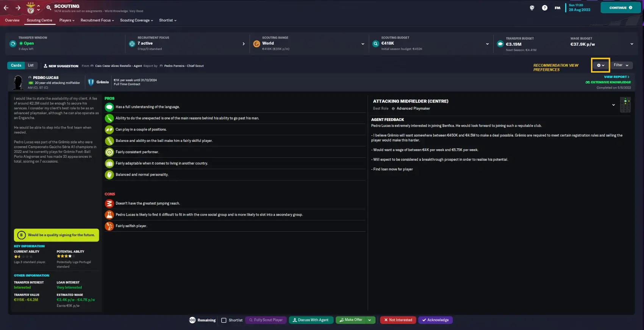Click the jumping reach con icon
The height and width of the screenshot is (330, 644).
point(109,204)
